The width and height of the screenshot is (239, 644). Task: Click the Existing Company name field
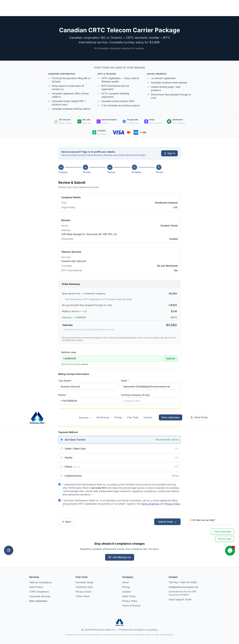point(151,401)
